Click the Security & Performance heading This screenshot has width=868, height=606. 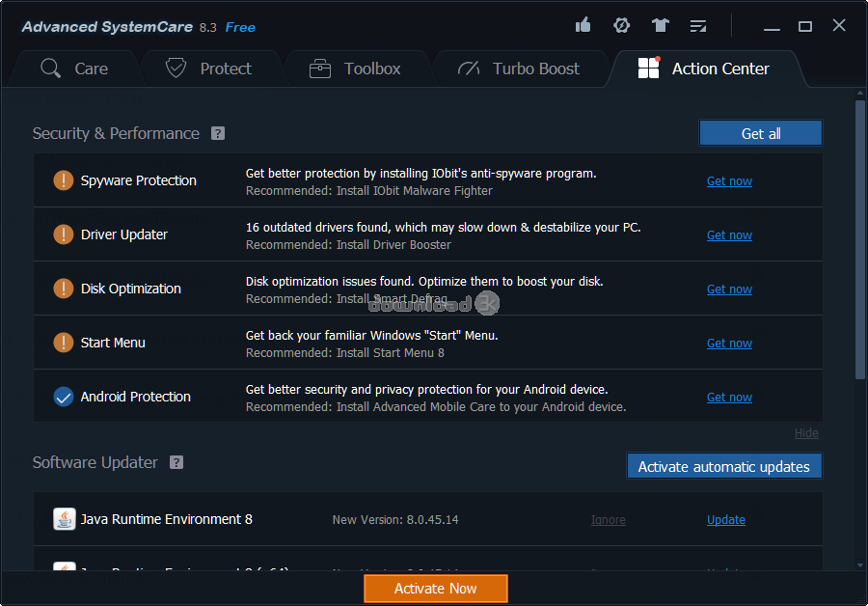click(116, 133)
